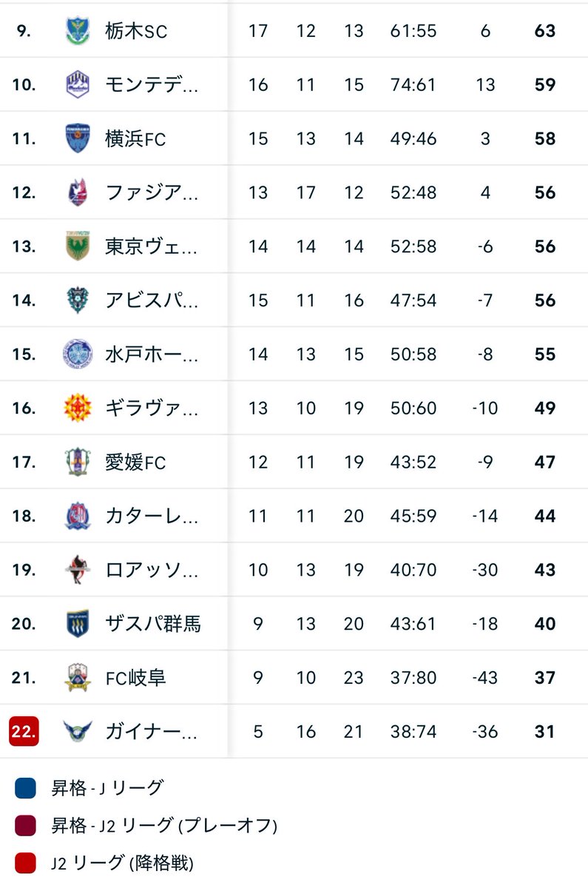Viewport: 588px width, 888px height.
Task: Select the 東京ヴェ... green crest
Action: point(78,246)
